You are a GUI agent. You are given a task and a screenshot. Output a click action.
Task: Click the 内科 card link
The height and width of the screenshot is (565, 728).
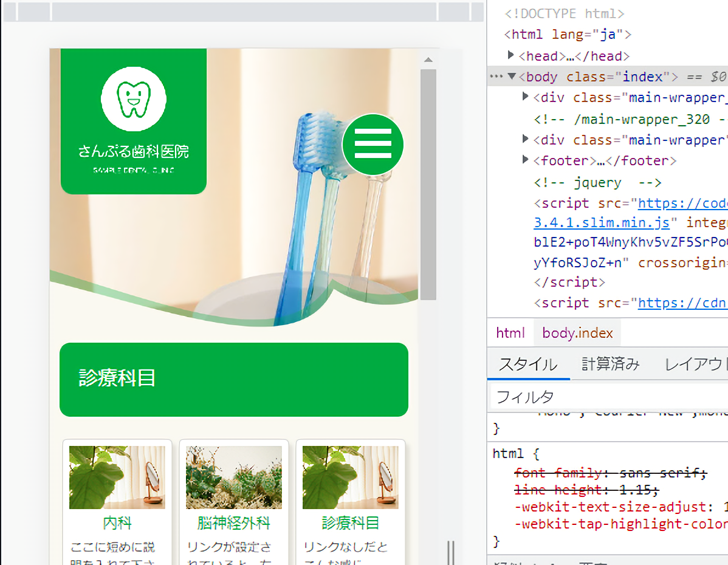point(117,522)
